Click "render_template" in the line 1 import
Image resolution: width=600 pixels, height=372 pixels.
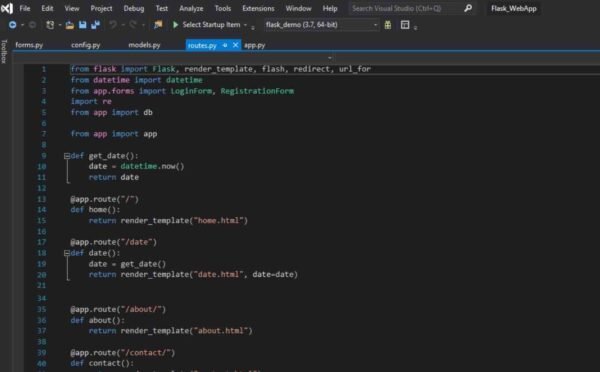218,69
